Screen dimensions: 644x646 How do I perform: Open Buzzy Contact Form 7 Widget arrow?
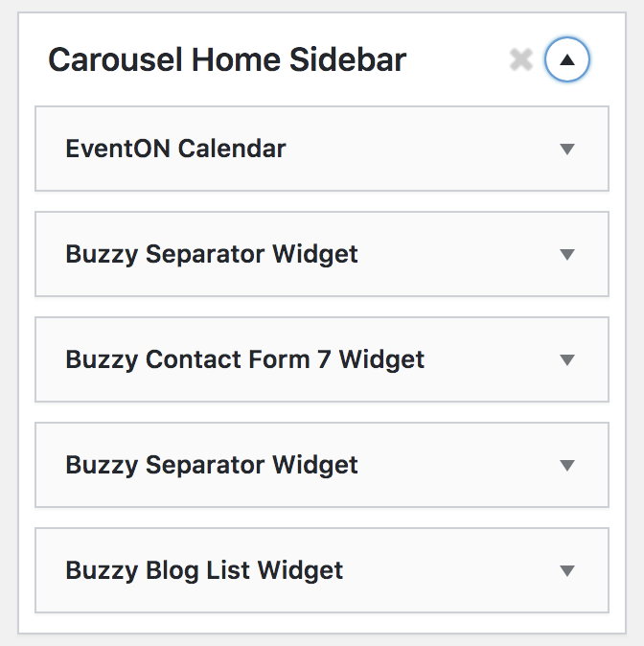pos(566,360)
